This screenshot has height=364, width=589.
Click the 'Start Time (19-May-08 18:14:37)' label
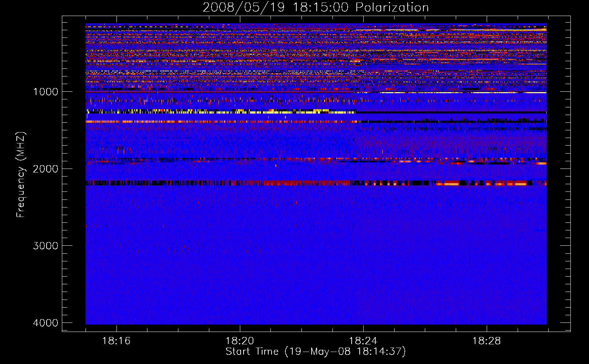tap(316, 352)
